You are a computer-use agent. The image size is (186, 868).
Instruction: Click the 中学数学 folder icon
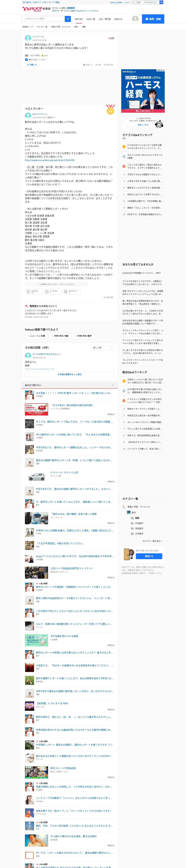(x=132, y=523)
